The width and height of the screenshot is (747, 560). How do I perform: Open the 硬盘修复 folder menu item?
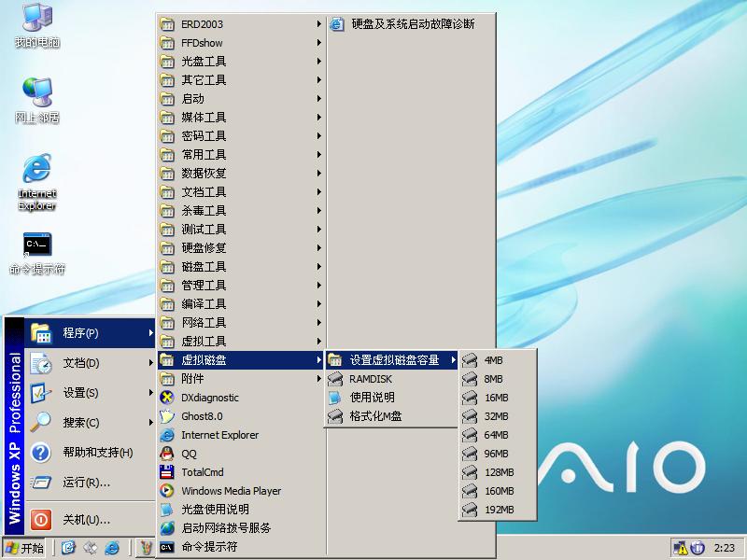[242, 247]
